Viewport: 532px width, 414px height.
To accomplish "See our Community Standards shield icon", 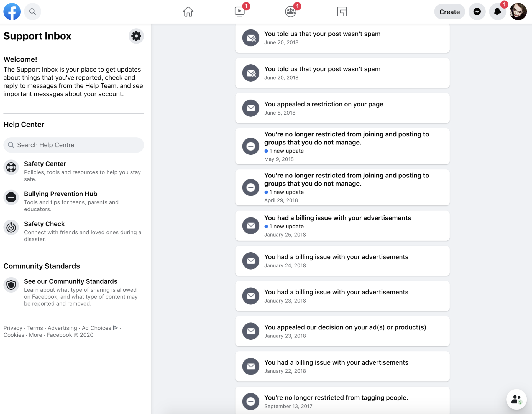I will tap(11, 285).
